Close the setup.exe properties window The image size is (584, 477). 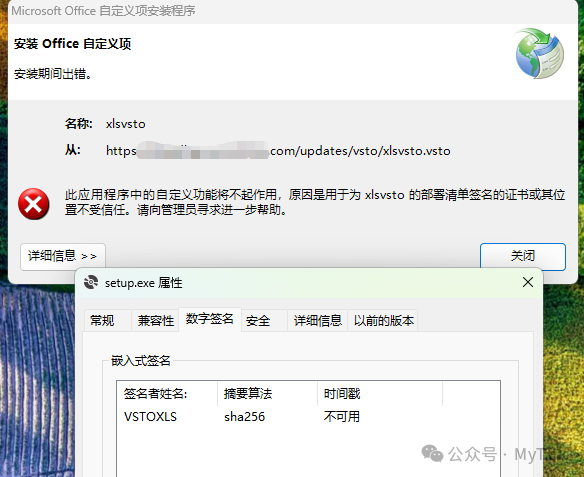[x=527, y=282]
